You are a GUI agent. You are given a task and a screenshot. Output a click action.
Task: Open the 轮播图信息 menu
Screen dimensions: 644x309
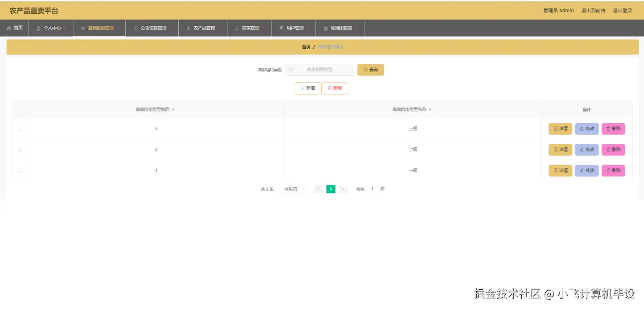point(340,28)
